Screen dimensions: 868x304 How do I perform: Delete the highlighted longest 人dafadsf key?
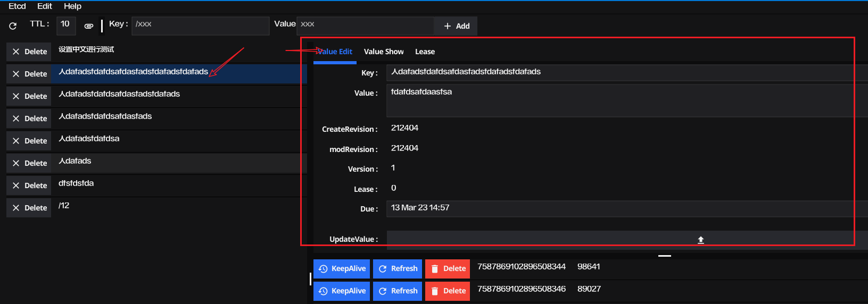coord(29,74)
